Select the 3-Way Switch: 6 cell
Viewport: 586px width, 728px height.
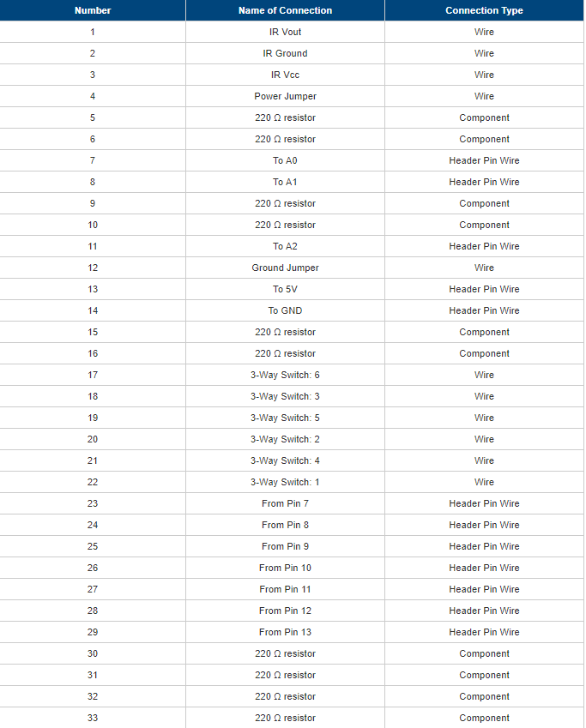click(x=285, y=375)
